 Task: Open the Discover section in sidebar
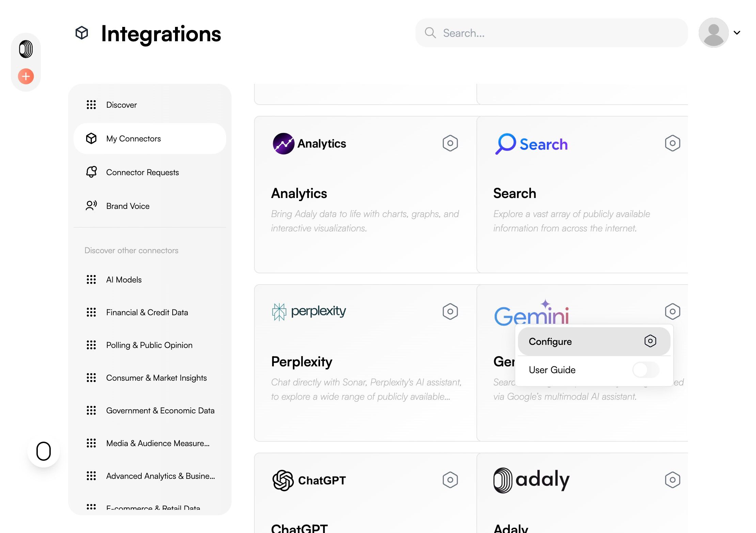[x=122, y=105]
